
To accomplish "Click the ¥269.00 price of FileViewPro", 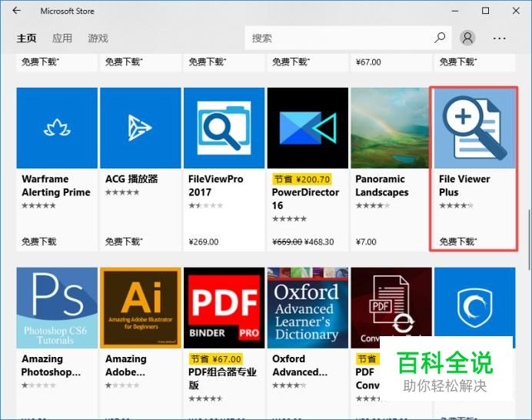I will (x=204, y=242).
